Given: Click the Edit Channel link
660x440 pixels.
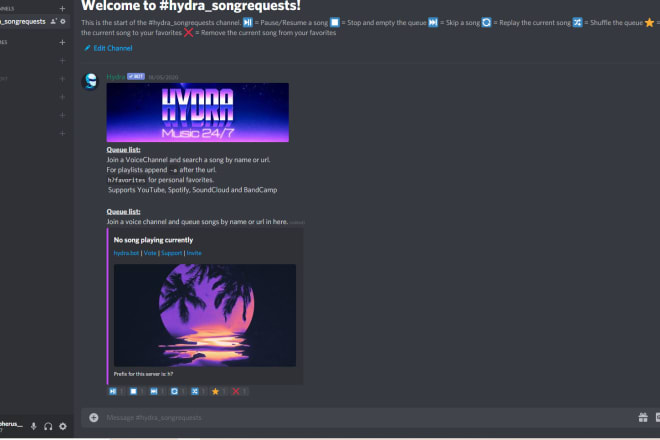Looking at the screenshot, I should click(x=109, y=48).
